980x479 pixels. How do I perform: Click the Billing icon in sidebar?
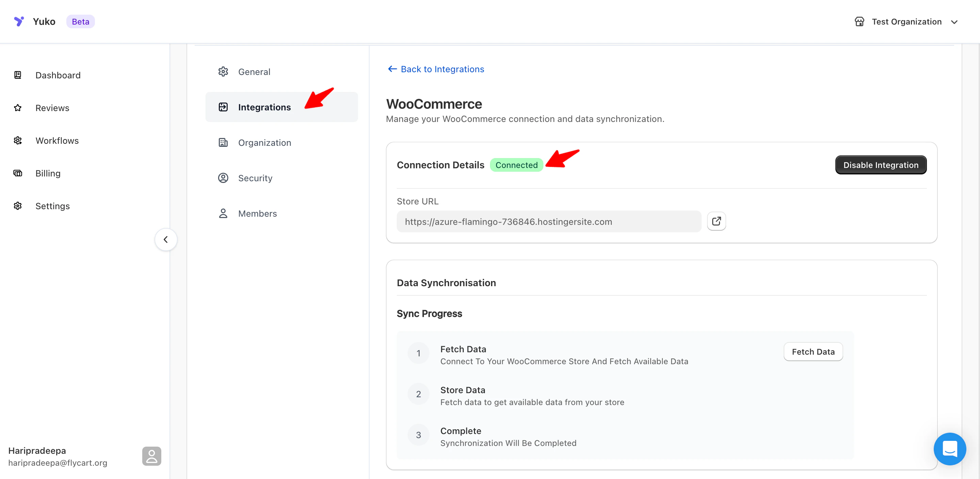pos(18,173)
